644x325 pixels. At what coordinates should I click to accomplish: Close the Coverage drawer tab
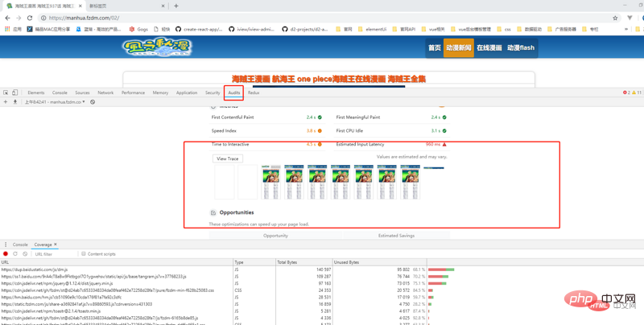point(56,245)
